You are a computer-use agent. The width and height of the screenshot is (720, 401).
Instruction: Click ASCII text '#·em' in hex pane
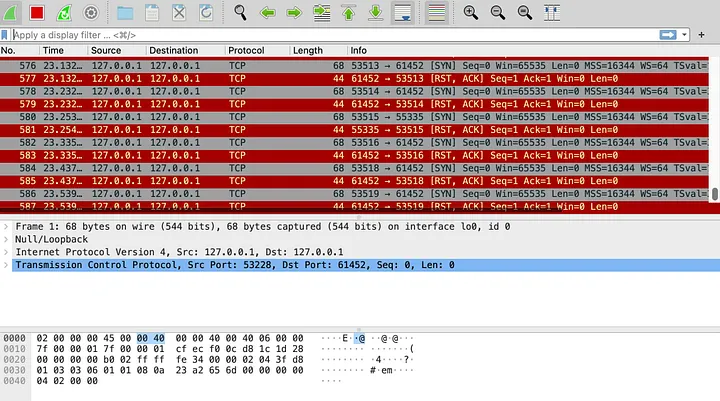[381, 370]
